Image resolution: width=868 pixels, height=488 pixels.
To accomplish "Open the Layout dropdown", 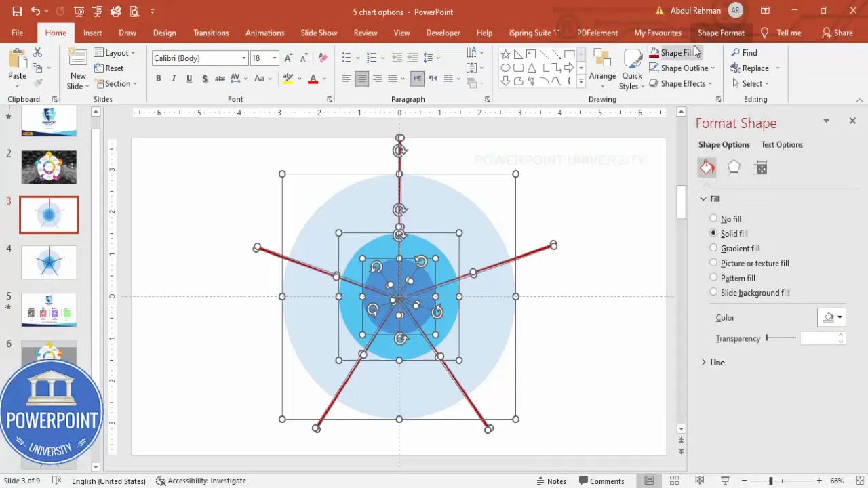I will [x=115, y=53].
